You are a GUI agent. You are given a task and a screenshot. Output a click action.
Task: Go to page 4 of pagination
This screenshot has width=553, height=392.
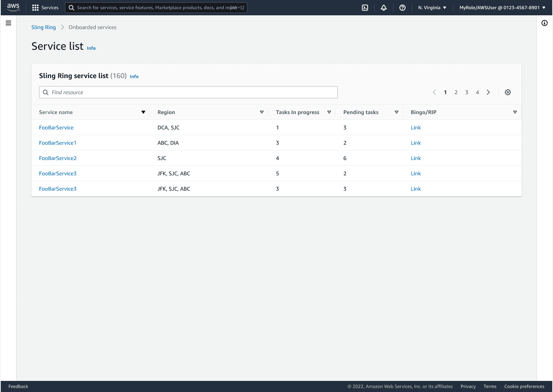[x=478, y=92]
